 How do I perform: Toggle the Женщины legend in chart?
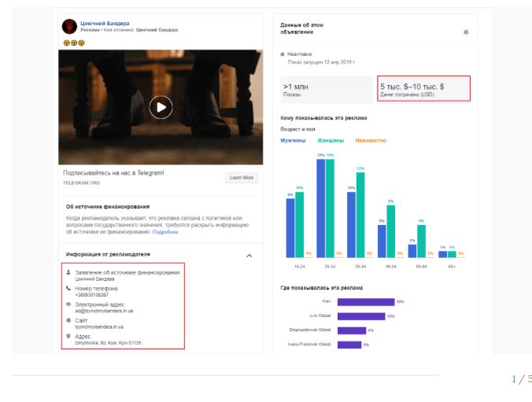[x=331, y=141]
